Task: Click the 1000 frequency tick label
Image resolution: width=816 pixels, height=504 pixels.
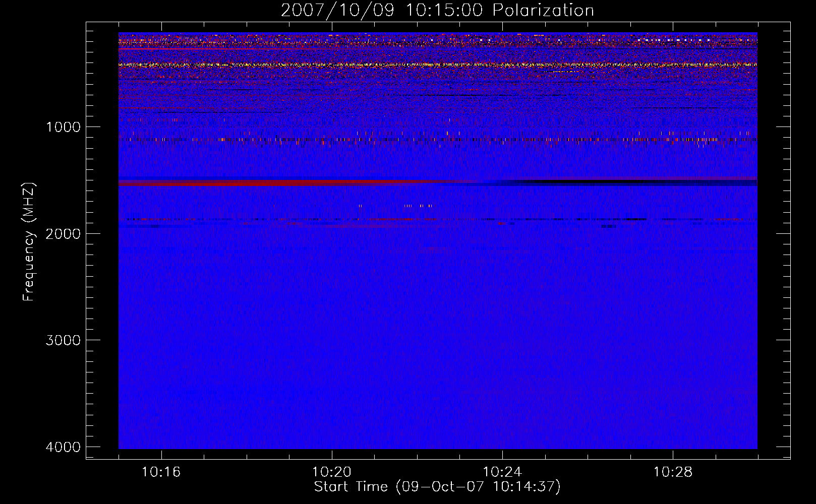Action: point(63,127)
